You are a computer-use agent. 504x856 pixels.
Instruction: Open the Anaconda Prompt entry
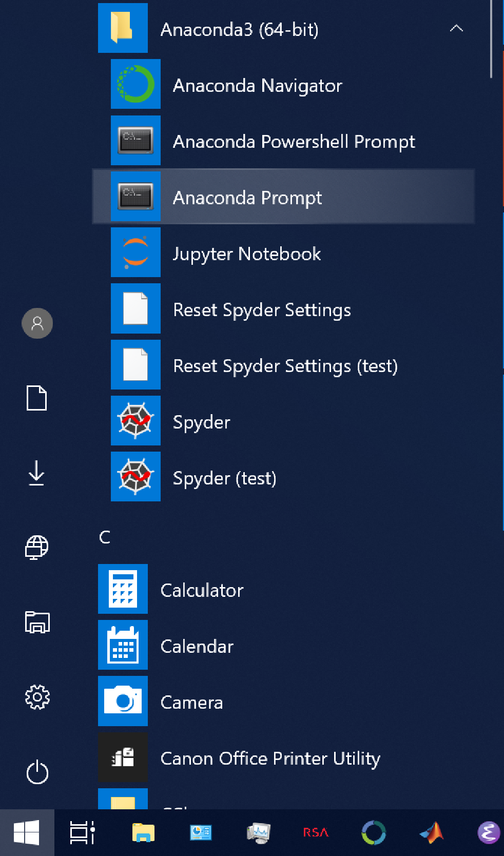pyautogui.click(x=283, y=197)
